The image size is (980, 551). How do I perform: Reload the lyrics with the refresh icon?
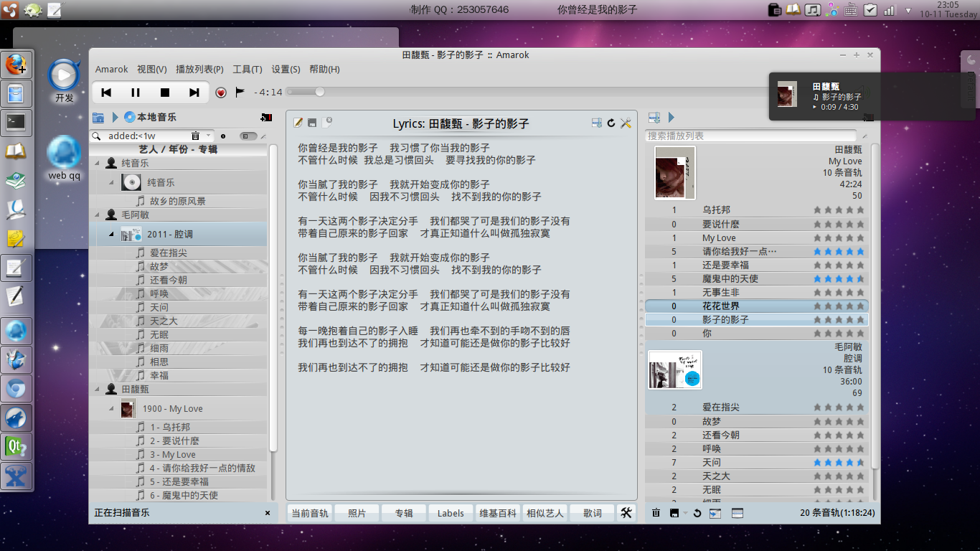[x=611, y=123]
